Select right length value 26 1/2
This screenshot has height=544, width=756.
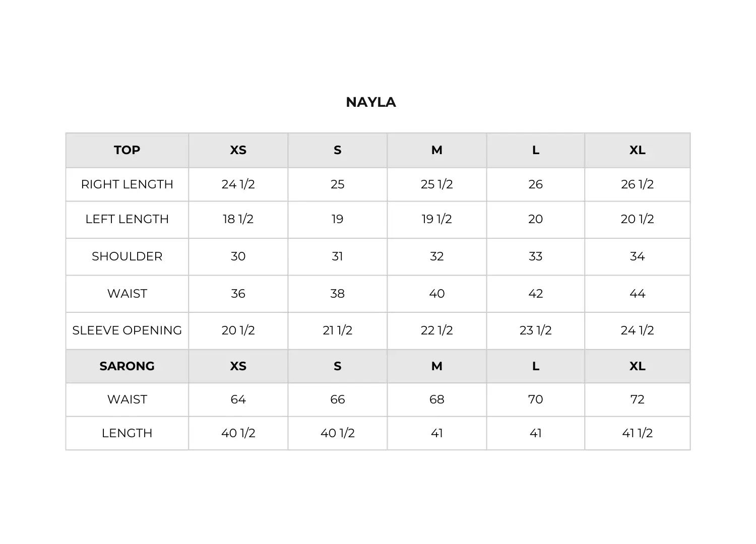click(637, 184)
